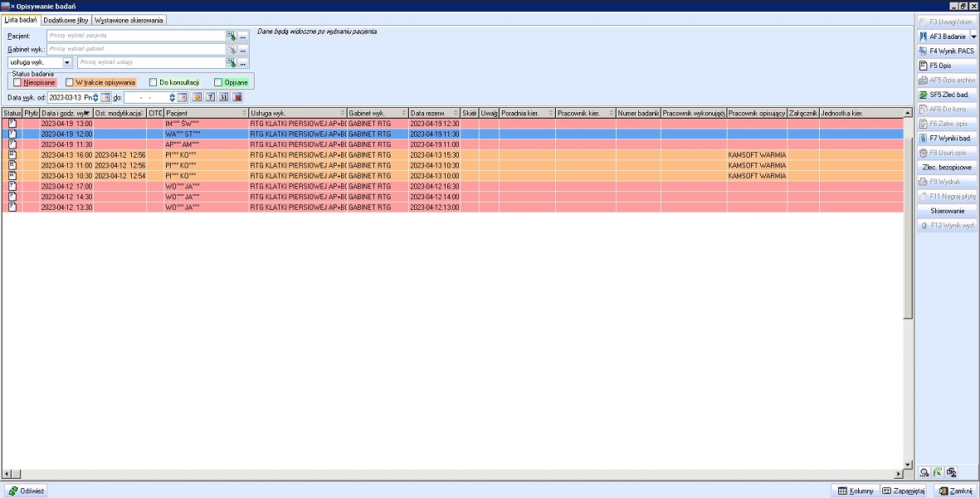This screenshot has width=980, height=498.
Task: Check the W trakcie opisywania filter
Action: pos(70,82)
